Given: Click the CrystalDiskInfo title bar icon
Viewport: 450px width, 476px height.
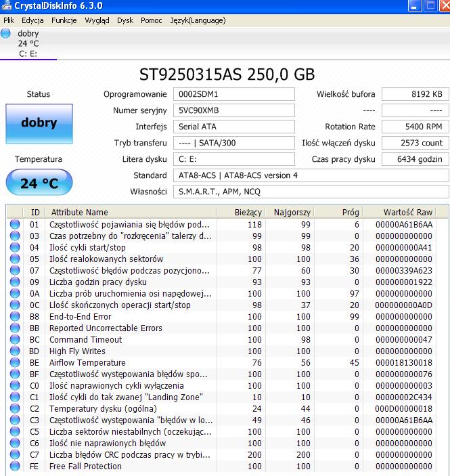Looking at the screenshot, I should (6, 5).
